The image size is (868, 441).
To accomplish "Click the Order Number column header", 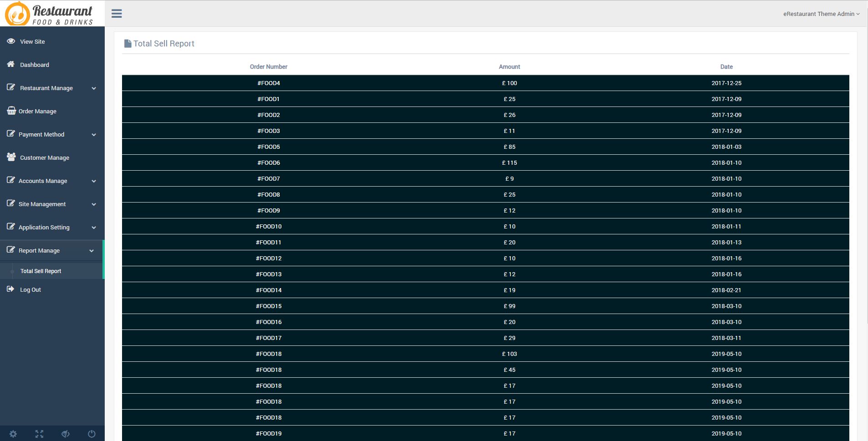I will point(269,66).
